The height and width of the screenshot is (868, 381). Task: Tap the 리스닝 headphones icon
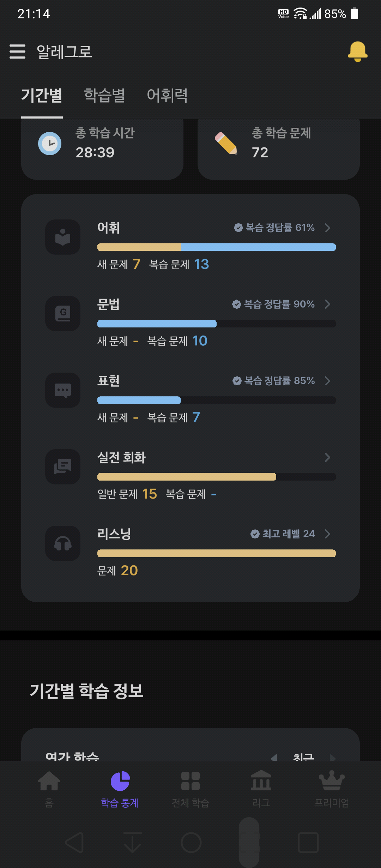point(63,543)
